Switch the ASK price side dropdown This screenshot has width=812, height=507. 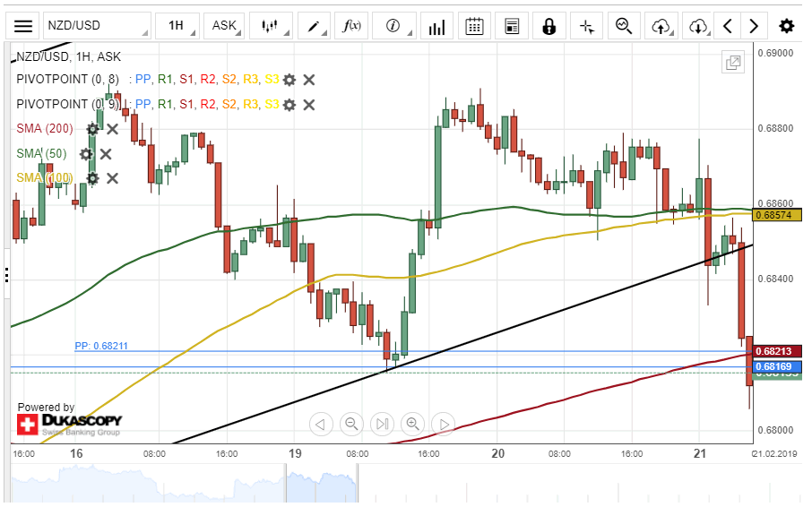point(224,25)
